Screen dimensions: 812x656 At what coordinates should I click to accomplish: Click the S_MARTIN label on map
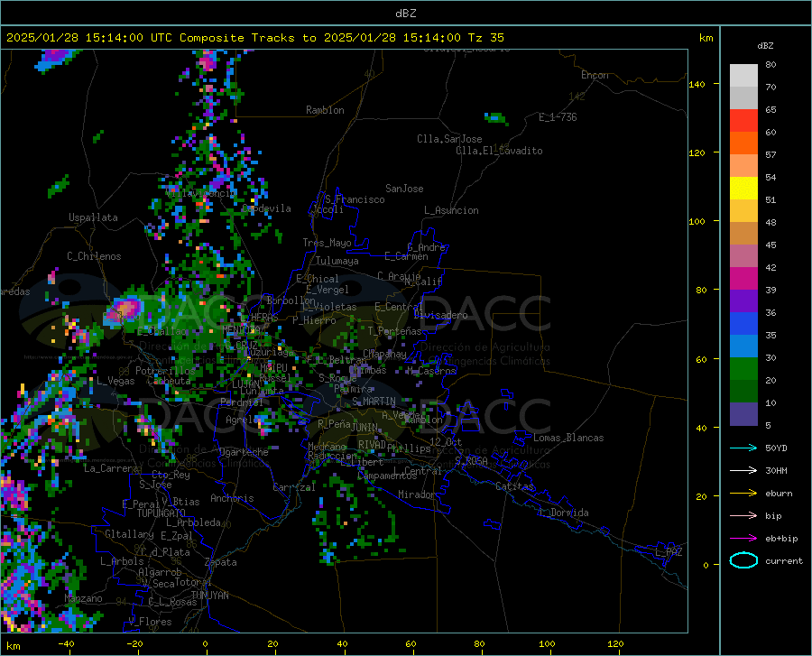[374, 402]
